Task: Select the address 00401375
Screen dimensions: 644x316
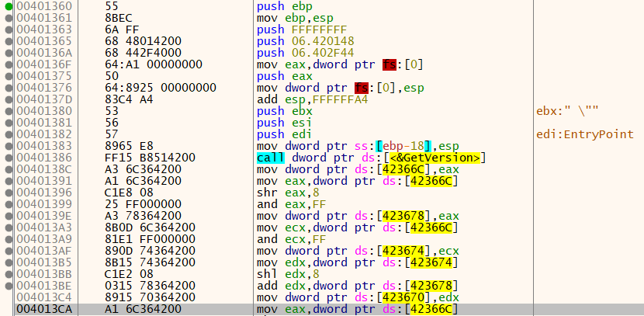Action: click(x=44, y=76)
